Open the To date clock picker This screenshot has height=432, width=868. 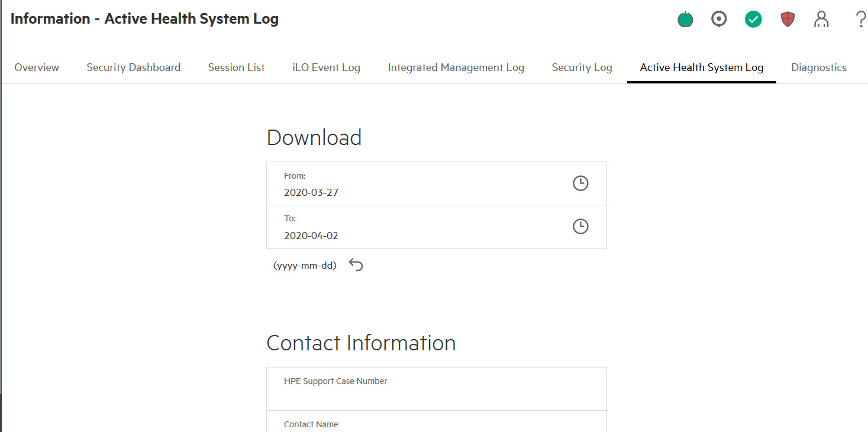pos(580,227)
